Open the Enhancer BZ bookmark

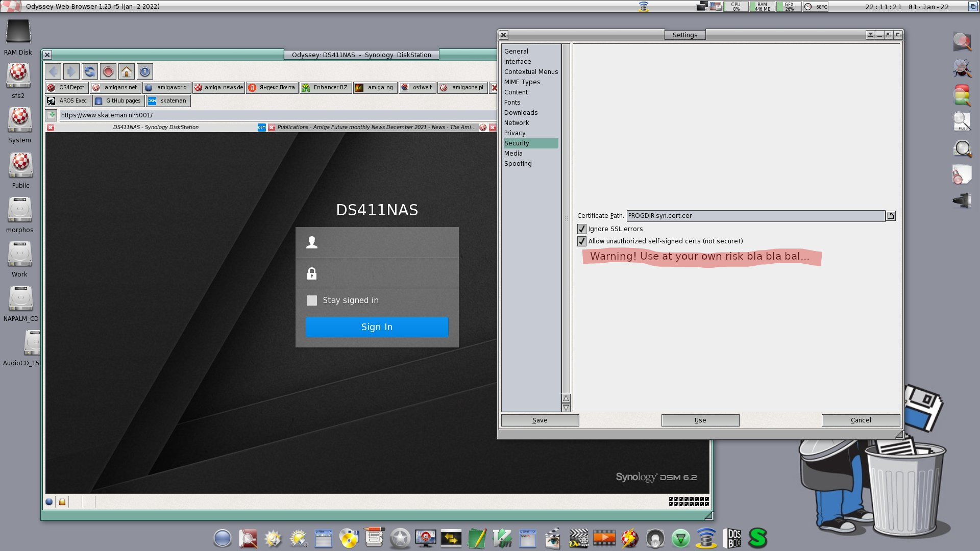(325, 87)
